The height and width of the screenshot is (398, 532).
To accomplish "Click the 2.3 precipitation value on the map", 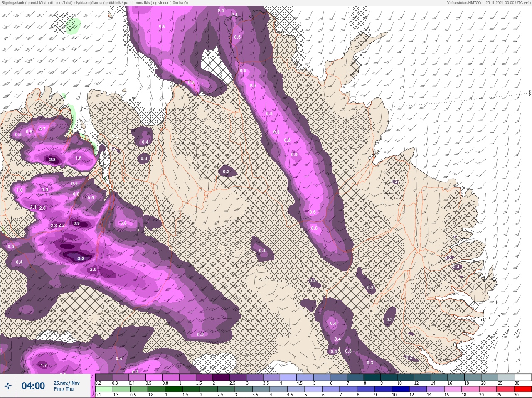I will click(x=54, y=226).
